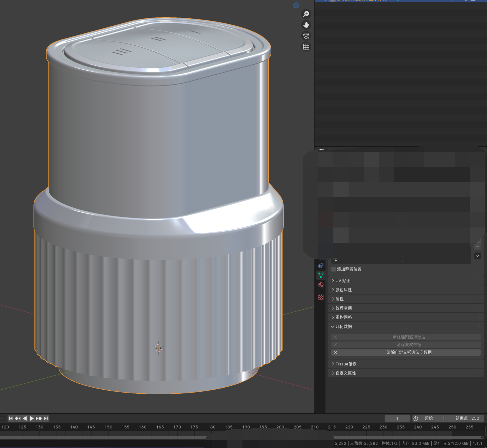Open object constraints properties tab
Image resolution: width=487 pixels, height=448 pixels.
pos(321,265)
